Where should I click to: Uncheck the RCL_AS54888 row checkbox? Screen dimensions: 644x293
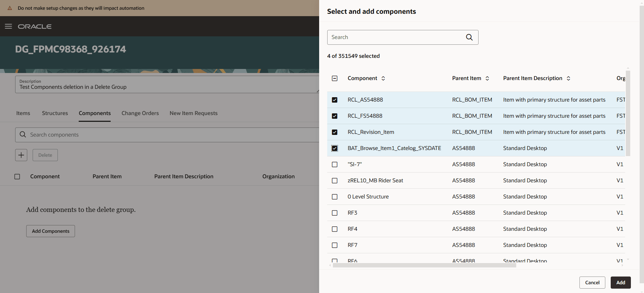coord(335,100)
